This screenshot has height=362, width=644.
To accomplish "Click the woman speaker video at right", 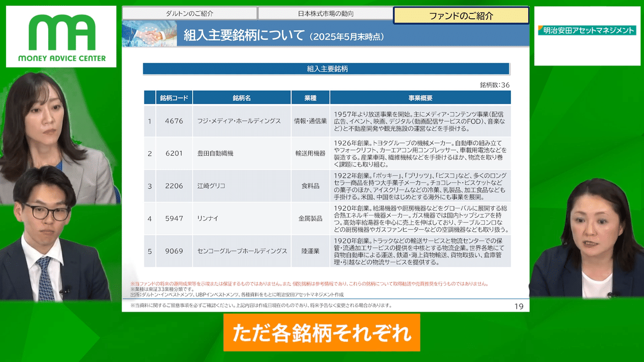I will [588, 239].
